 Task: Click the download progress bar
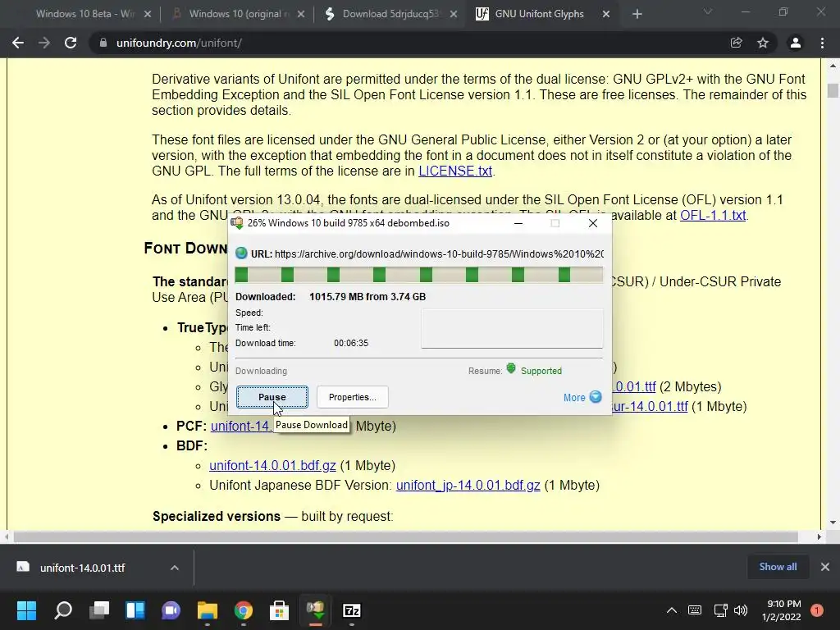click(419, 275)
